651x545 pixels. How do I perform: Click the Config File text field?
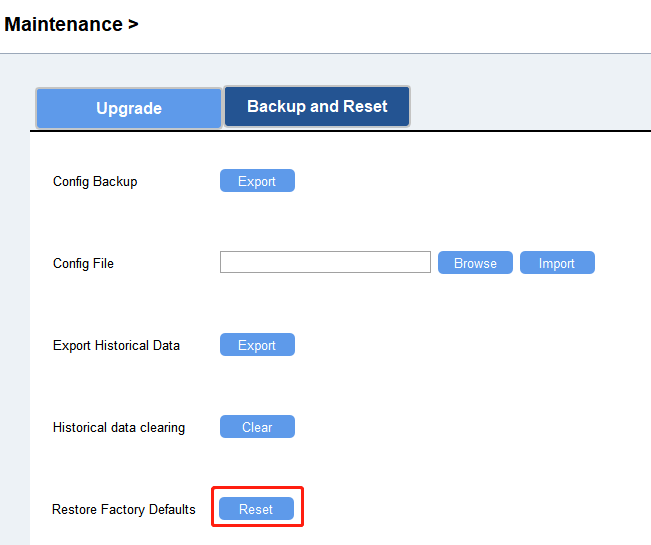click(325, 263)
